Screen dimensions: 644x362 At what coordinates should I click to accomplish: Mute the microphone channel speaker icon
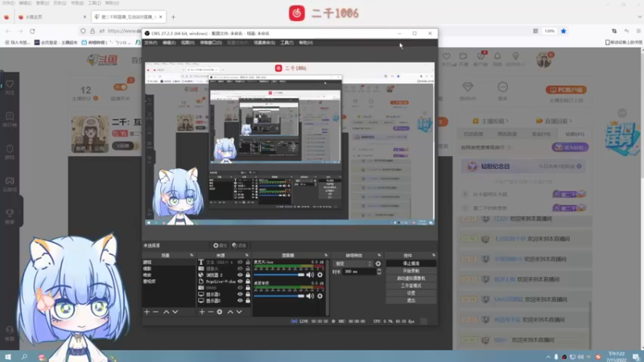click(x=310, y=274)
